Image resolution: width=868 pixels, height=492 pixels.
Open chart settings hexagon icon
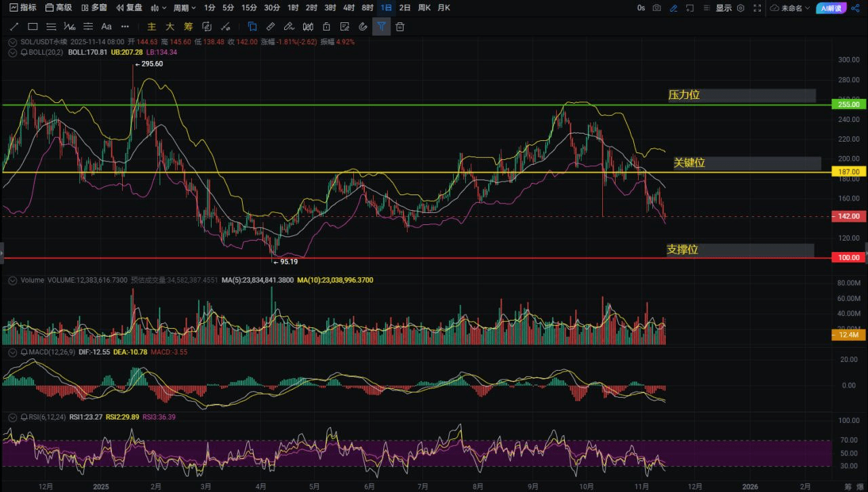tap(741, 8)
